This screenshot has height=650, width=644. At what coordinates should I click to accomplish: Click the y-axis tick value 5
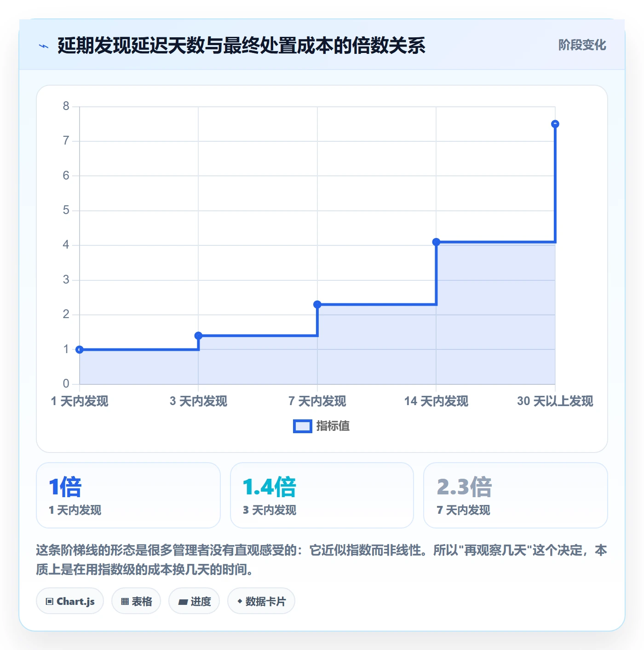pos(66,210)
